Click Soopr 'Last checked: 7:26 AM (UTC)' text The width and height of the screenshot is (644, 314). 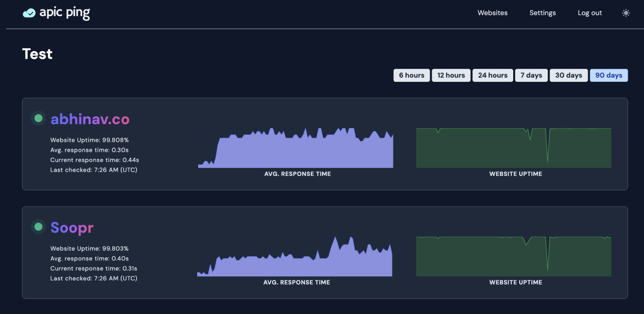(x=94, y=279)
